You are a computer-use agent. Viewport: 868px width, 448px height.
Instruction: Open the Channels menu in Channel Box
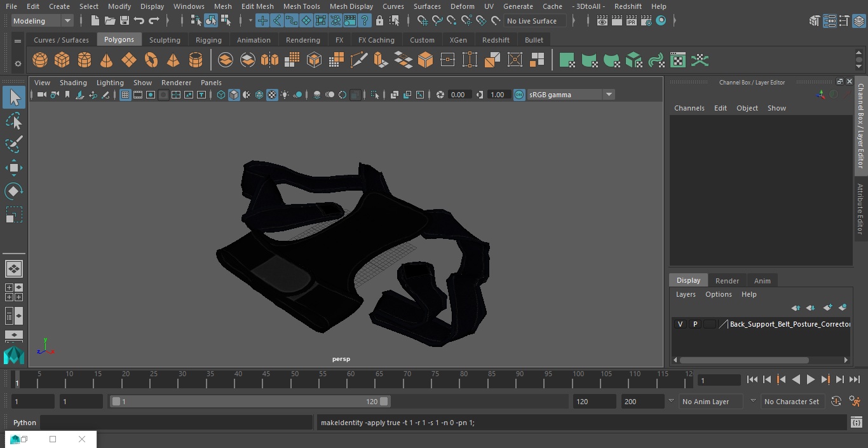pos(689,108)
